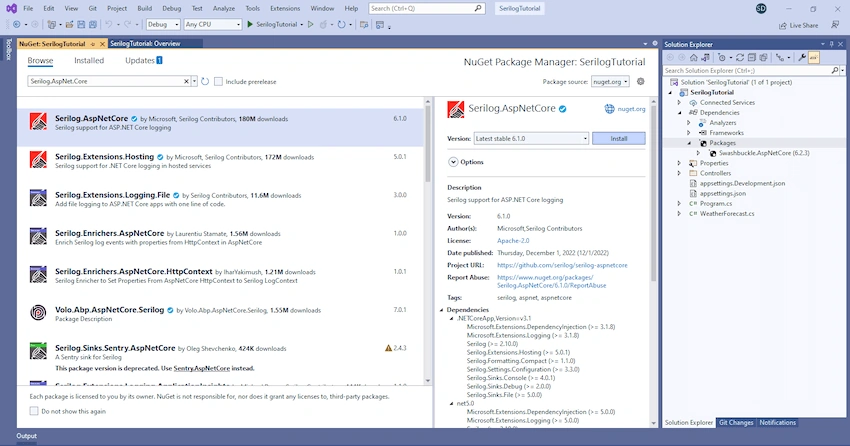Open the SD account avatar

[761, 9]
